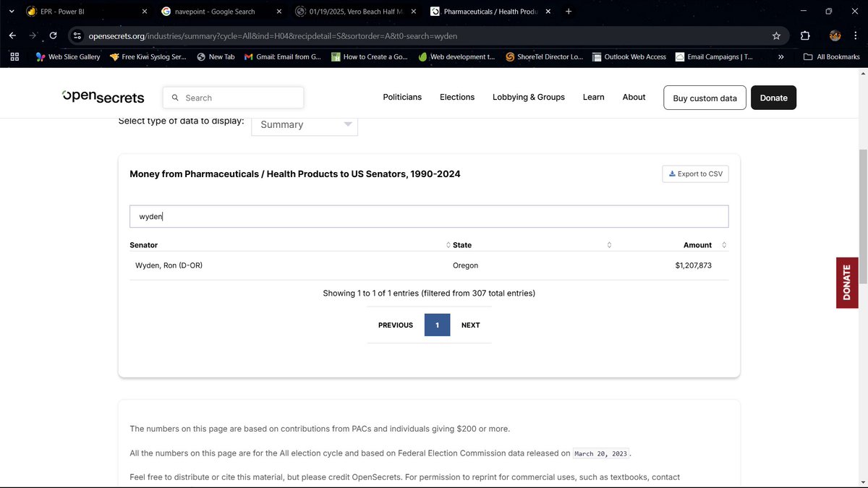
Task: Open the Web development bookmark
Action: click(x=456, y=56)
